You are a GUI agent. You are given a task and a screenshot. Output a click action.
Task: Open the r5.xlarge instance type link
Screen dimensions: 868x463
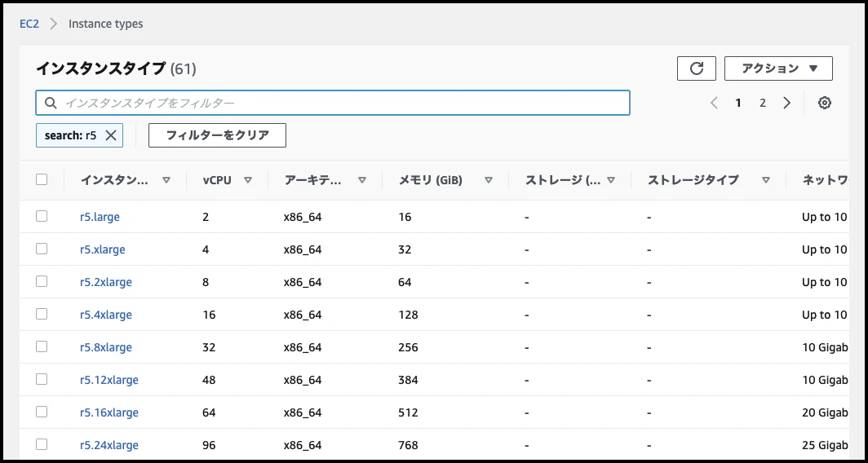[x=103, y=249]
